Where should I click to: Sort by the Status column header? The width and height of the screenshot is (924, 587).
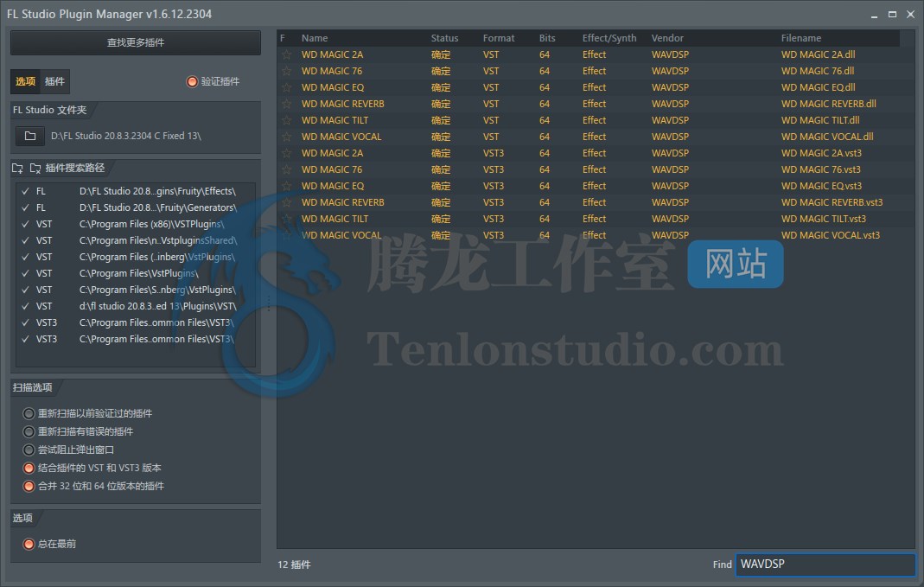(x=444, y=38)
